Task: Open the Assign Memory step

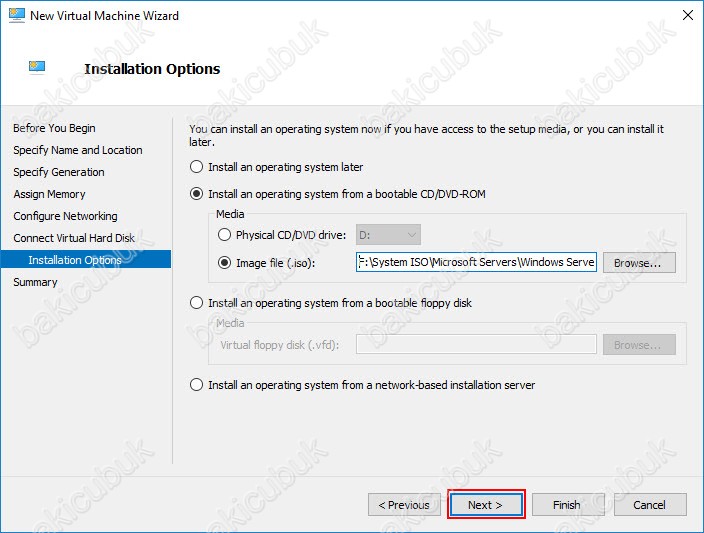Action: [x=49, y=194]
